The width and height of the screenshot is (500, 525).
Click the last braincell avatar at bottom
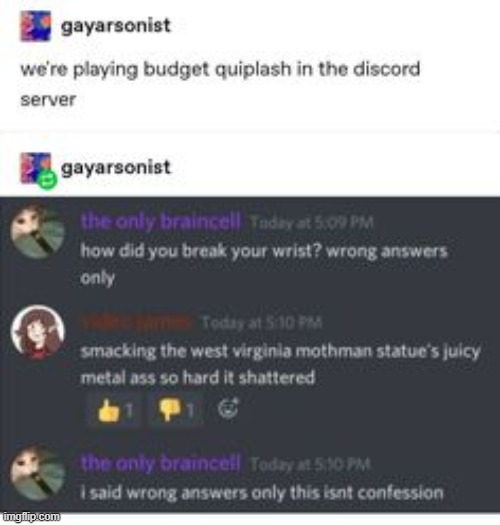[37, 473]
